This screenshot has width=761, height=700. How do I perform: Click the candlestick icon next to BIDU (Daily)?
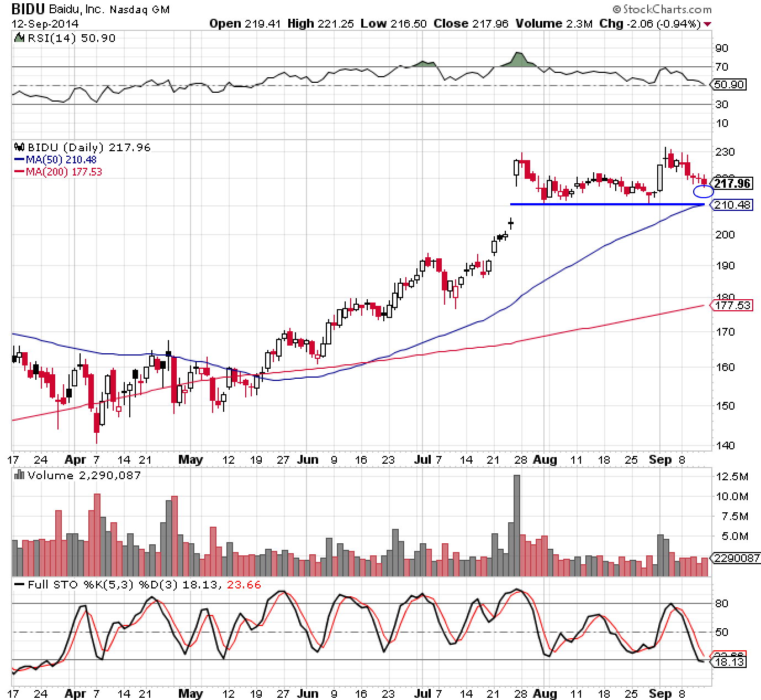(19, 147)
